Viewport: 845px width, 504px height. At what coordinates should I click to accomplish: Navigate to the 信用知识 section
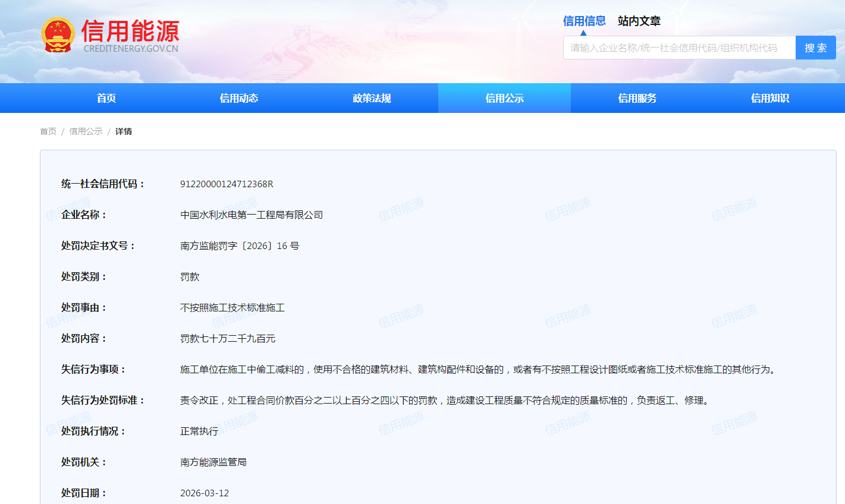(769, 98)
